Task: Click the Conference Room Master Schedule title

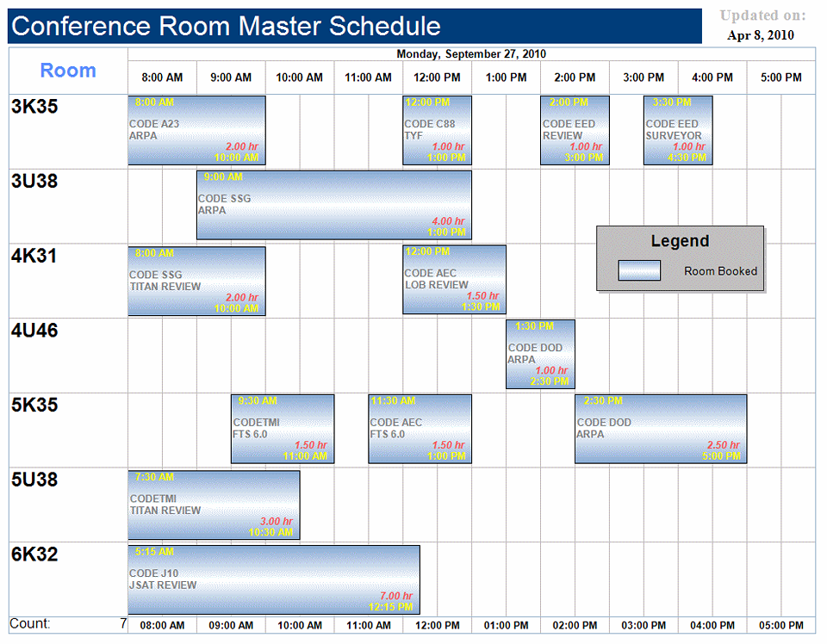Action: [226, 27]
